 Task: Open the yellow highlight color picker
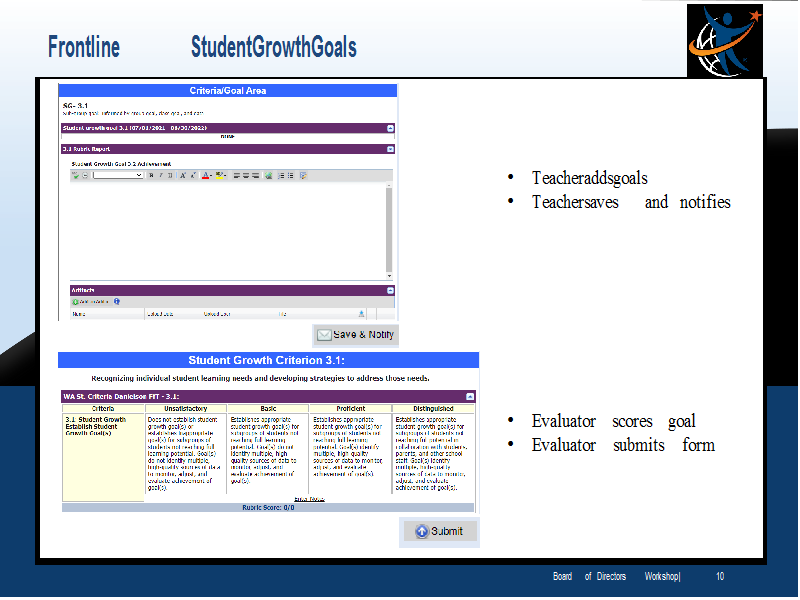coord(221,176)
